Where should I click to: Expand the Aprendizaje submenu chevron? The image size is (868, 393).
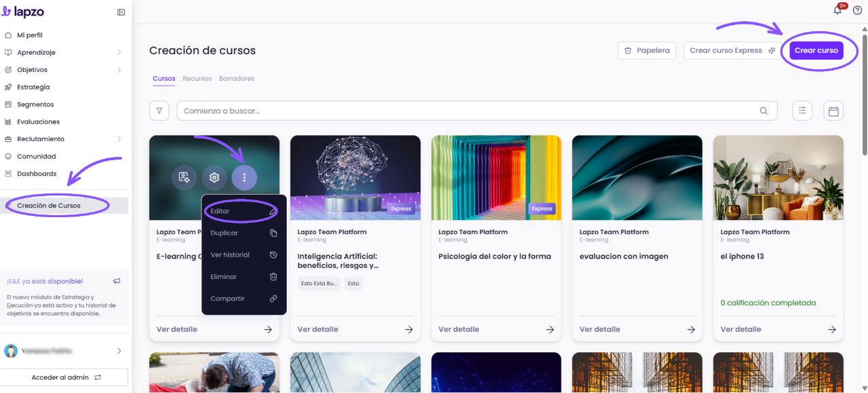(119, 52)
